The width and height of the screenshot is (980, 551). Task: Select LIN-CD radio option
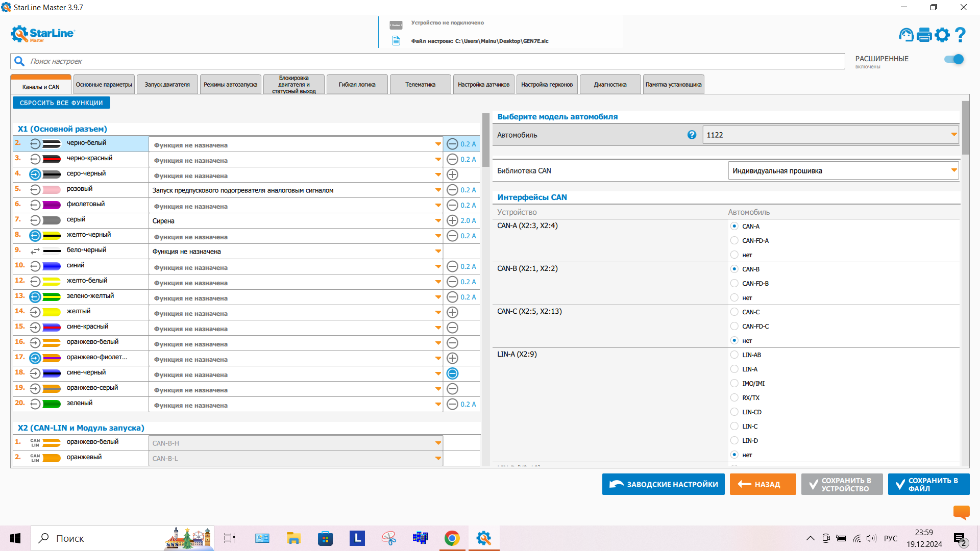coord(734,412)
